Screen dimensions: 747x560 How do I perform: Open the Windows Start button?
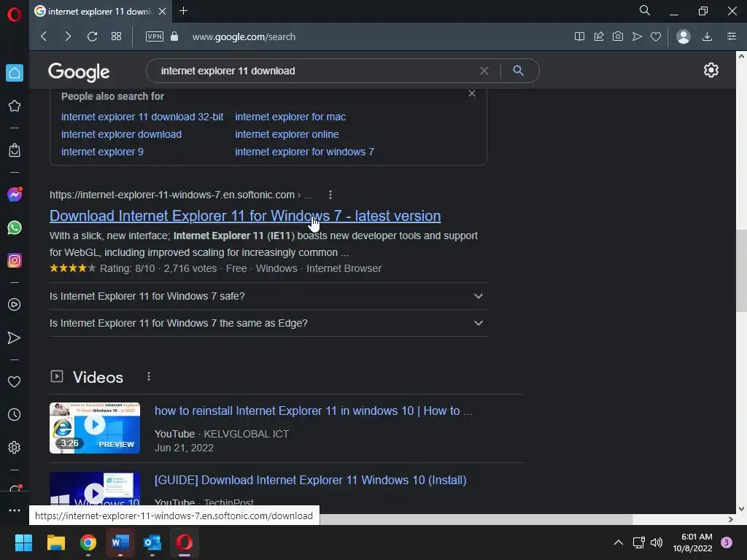click(x=23, y=542)
